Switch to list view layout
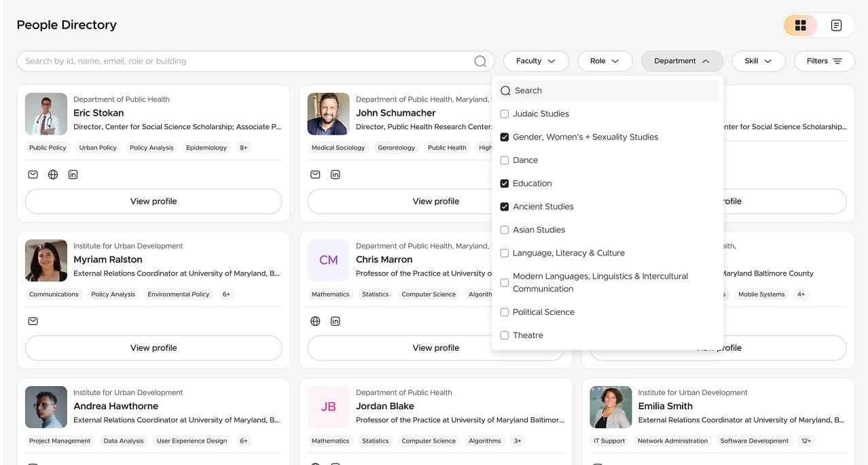This screenshot has height=465, width=868. tap(836, 25)
